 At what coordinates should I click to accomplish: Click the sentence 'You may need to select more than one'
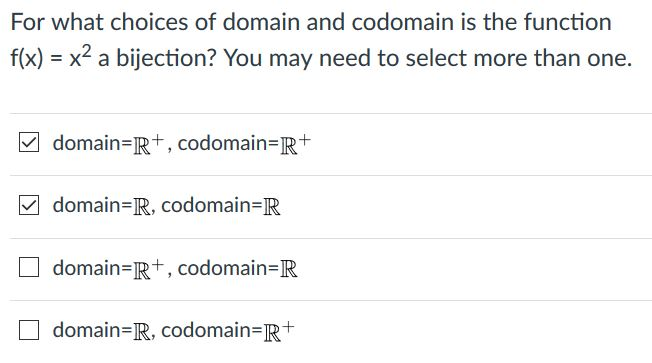tap(428, 58)
